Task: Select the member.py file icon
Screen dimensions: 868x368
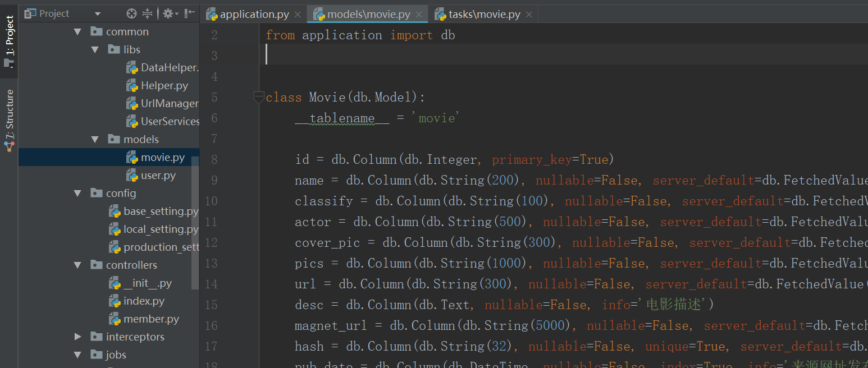Action: 115,319
